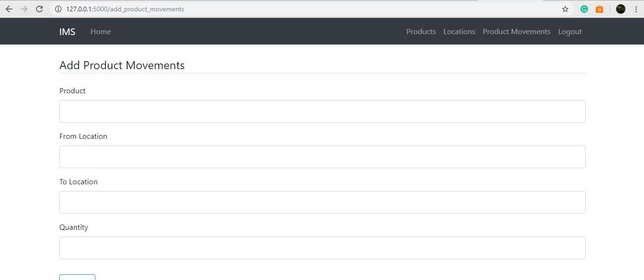Open the Chrome profile avatar

pyautogui.click(x=621, y=9)
